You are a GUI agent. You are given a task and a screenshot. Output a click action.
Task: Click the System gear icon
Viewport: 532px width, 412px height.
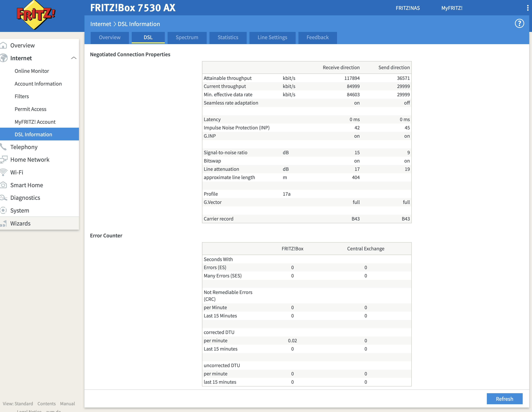[3, 210]
